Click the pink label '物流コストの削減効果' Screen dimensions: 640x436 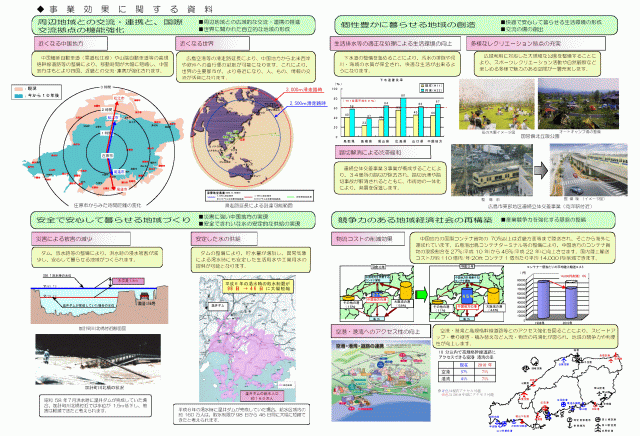click(368, 239)
